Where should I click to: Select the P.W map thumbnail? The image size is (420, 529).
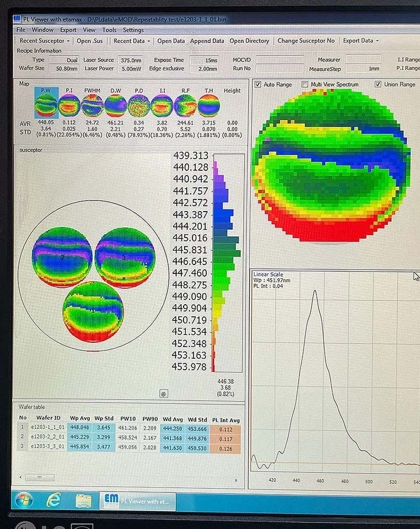click(x=46, y=105)
